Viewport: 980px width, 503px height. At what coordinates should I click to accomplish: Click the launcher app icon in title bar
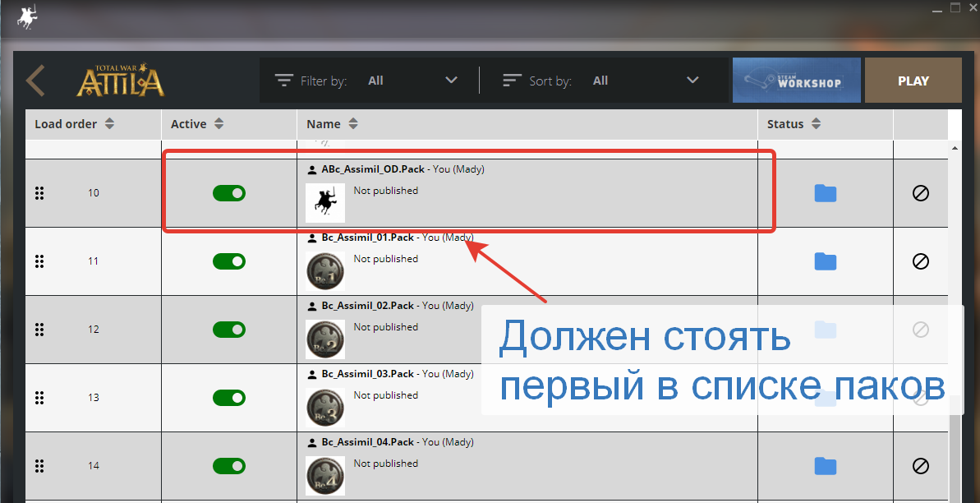27,17
